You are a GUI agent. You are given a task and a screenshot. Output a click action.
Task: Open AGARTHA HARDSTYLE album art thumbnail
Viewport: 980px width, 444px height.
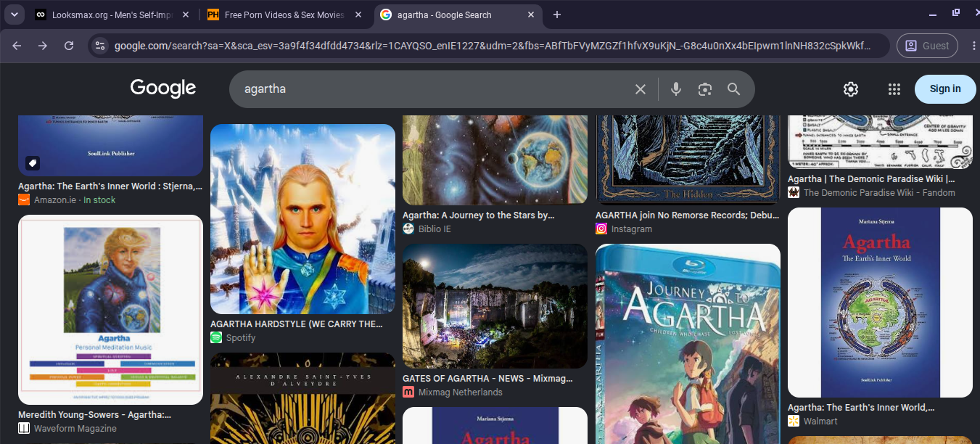302,219
